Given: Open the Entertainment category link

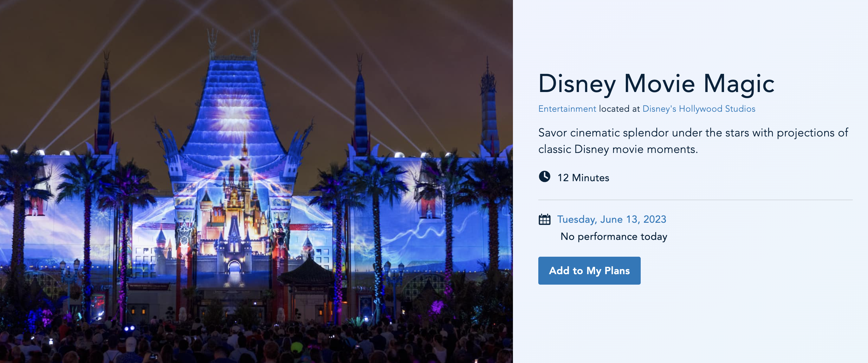Looking at the screenshot, I should (x=567, y=109).
